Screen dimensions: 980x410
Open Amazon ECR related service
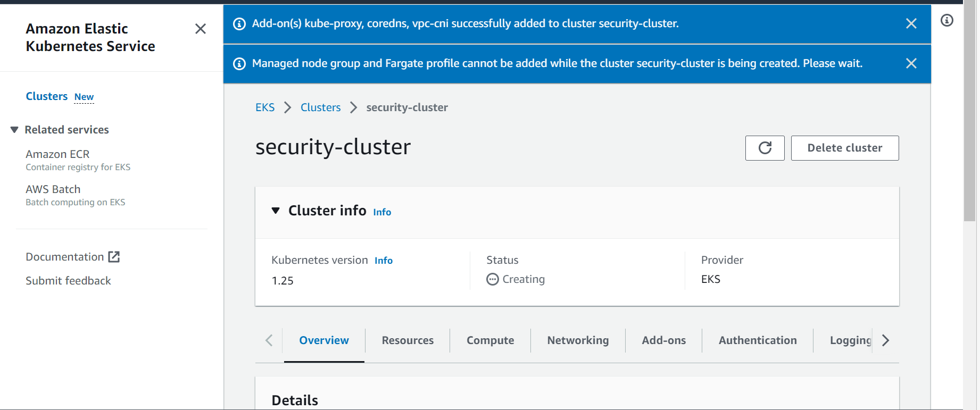pos(57,154)
